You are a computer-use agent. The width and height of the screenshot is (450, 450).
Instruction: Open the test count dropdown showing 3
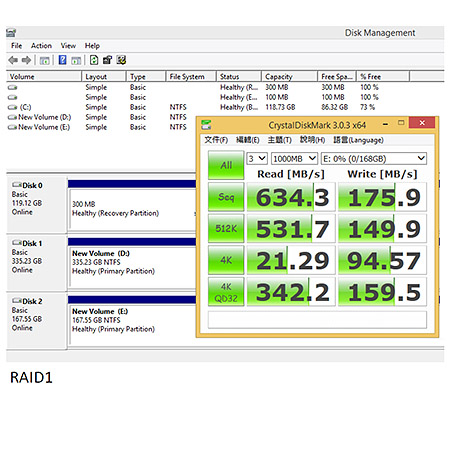tap(257, 159)
